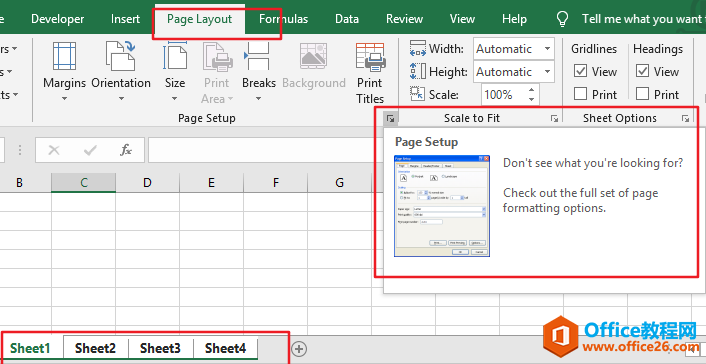Click Tell me what you want search box
This screenshot has width=706, height=364.
pyautogui.click(x=643, y=19)
